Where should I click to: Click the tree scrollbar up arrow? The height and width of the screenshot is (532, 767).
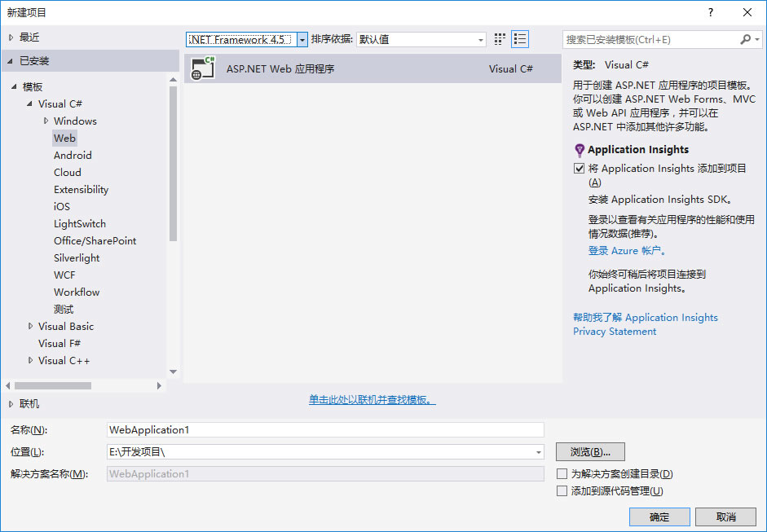coord(173,79)
